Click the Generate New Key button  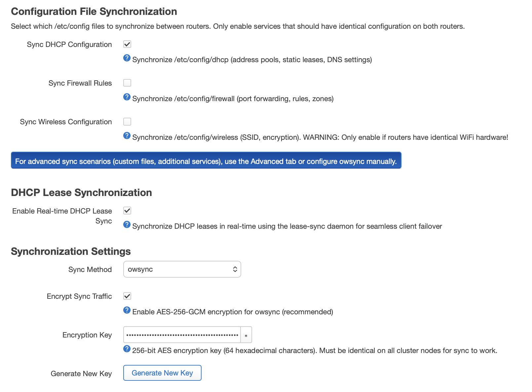coord(162,373)
